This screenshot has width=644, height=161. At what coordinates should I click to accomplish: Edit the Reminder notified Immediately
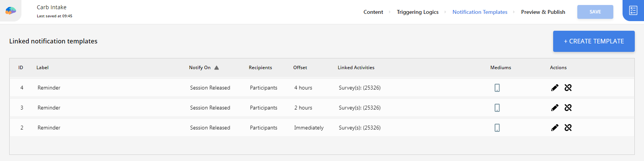pos(555,128)
